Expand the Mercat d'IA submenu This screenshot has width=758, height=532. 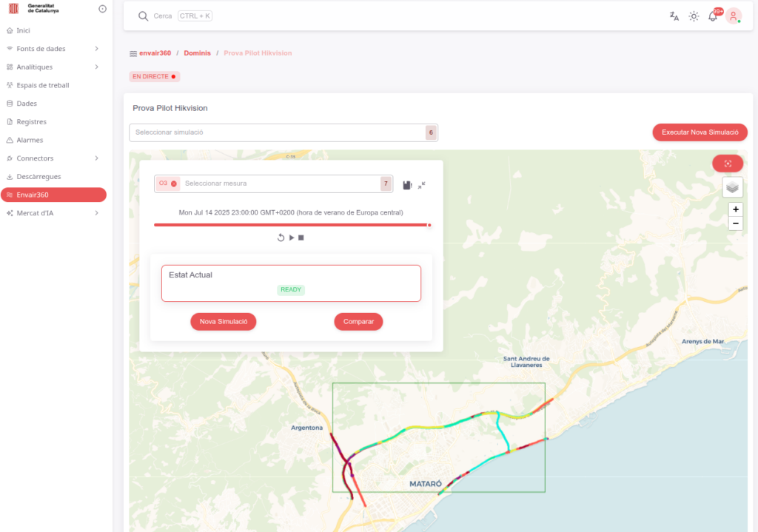(53, 213)
